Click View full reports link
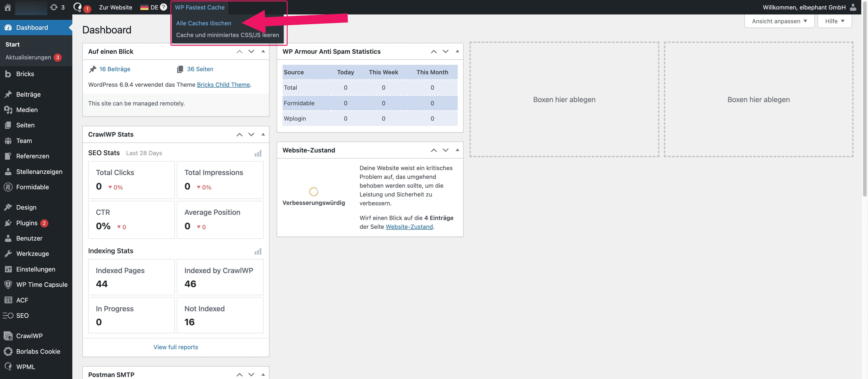Viewport: 868px width, 379px height. (176, 347)
